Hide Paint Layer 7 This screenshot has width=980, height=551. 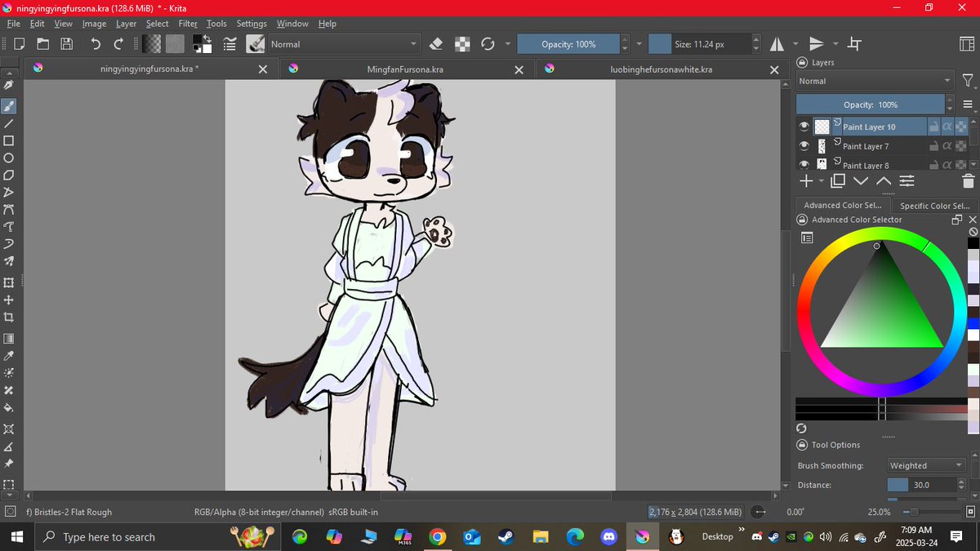pyautogui.click(x=804, y=146)
